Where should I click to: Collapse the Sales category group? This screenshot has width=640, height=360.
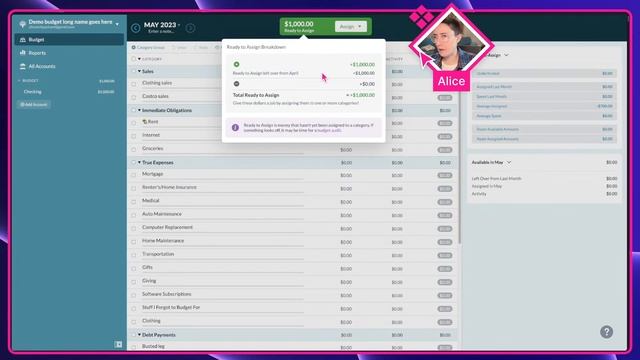pos(139,71)
